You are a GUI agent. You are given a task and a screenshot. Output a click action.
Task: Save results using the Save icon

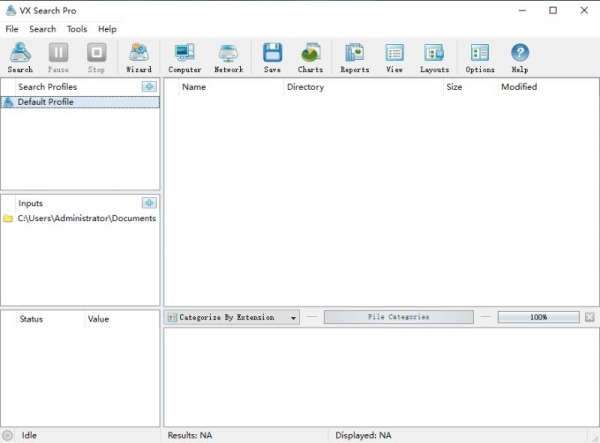(272, 57)
